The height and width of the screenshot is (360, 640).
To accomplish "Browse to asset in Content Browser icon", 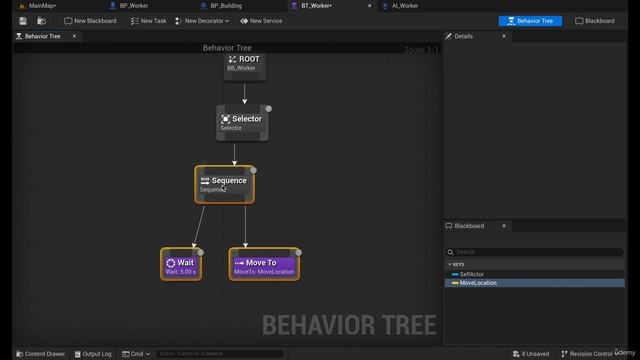I will [41, 21].
